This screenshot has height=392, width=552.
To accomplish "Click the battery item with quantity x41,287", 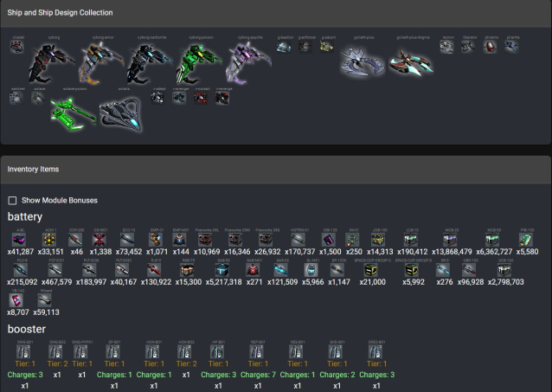I will pyautogui.click(x=20, y=240).
